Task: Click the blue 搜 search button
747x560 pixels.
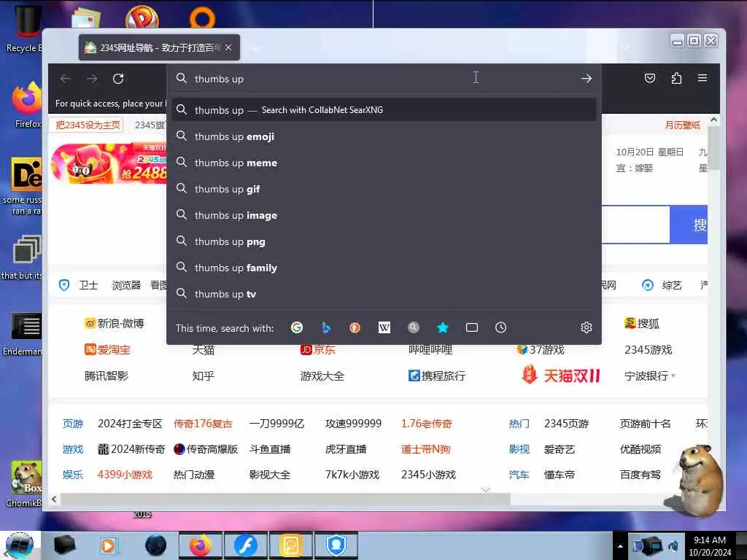Action: 689,225
